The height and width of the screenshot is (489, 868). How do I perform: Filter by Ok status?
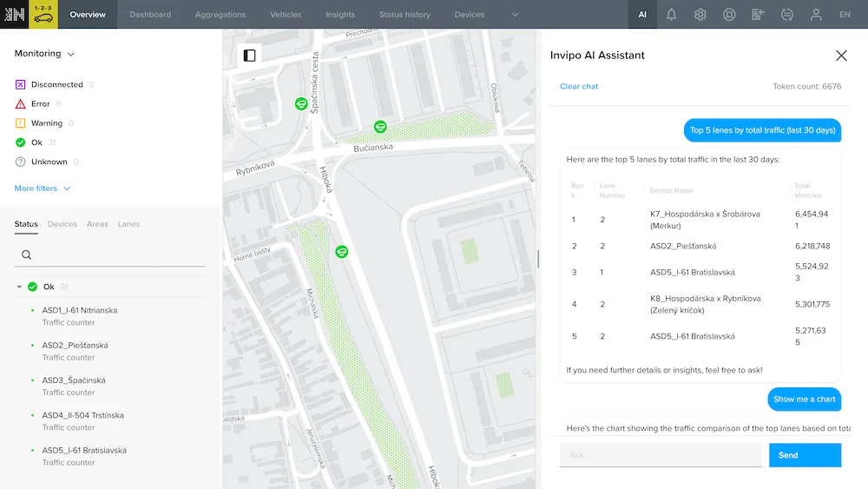35,142
